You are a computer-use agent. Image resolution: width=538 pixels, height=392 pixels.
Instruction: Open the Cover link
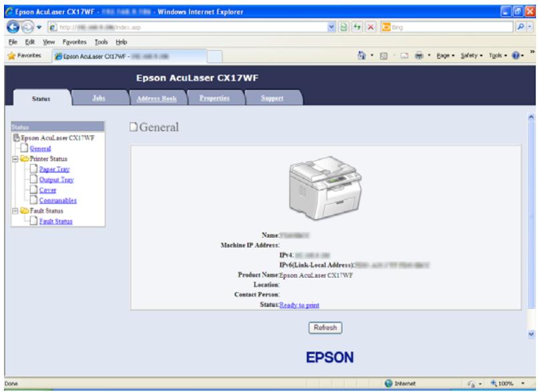point(47,190)
